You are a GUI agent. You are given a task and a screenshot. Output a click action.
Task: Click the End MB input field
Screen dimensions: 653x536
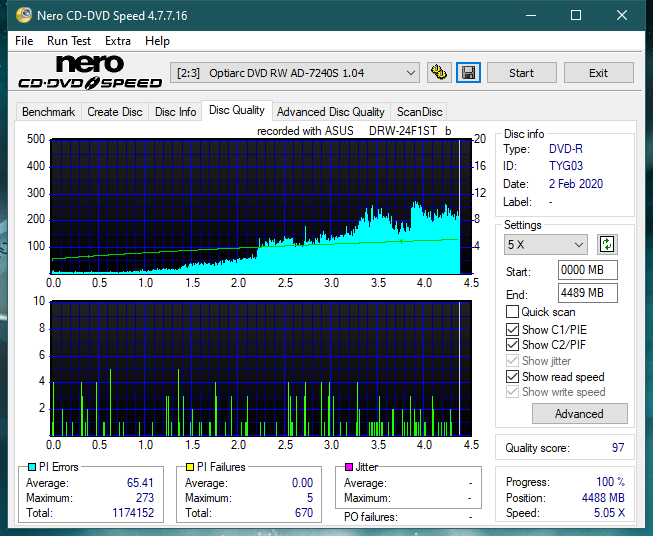click(x=588, y=293)
